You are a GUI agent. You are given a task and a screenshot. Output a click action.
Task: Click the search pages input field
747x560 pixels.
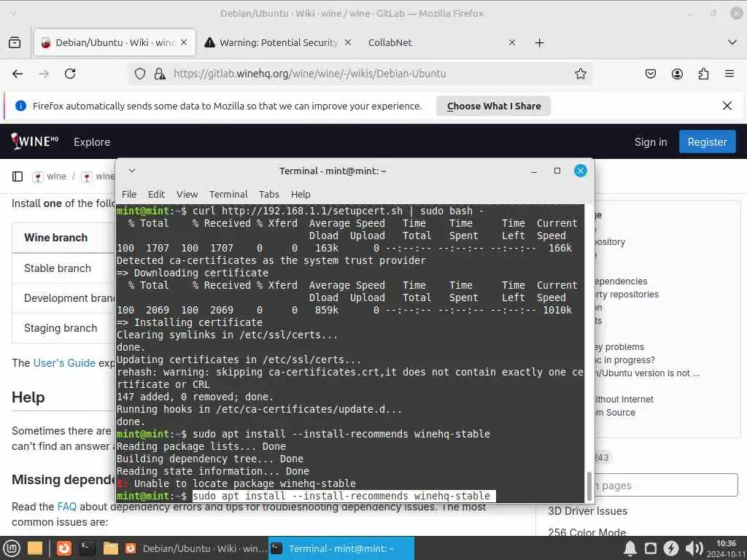(x=666, y=485)
